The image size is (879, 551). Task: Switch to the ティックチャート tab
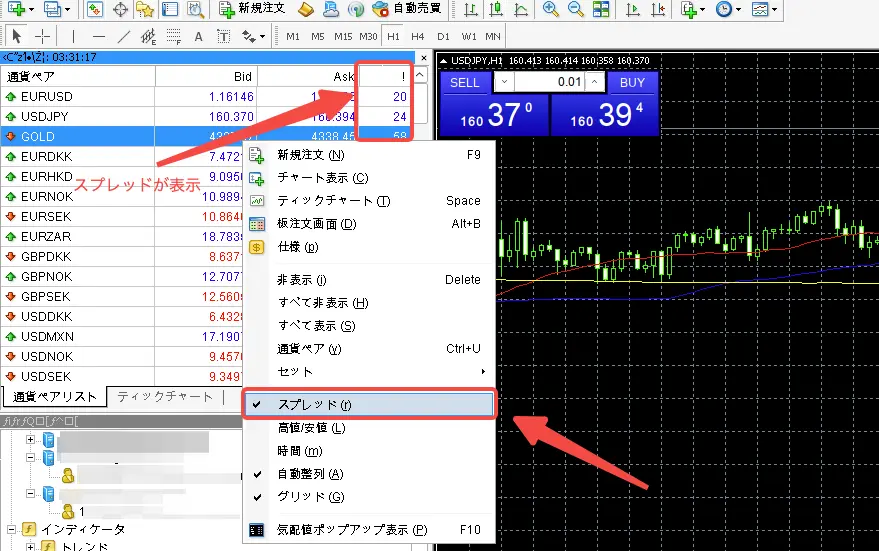pyautogui.click(x=165, y=396)
